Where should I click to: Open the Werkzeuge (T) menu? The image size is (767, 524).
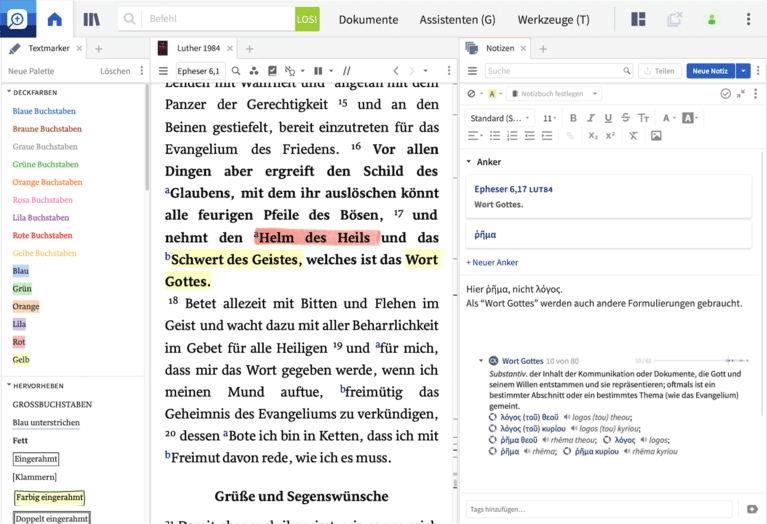coord(553,20)
